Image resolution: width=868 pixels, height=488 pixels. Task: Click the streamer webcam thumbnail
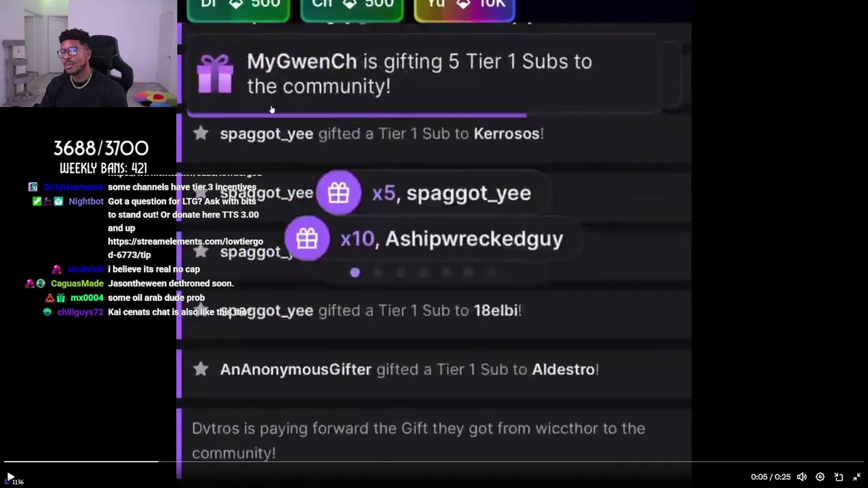coord(88,54)
